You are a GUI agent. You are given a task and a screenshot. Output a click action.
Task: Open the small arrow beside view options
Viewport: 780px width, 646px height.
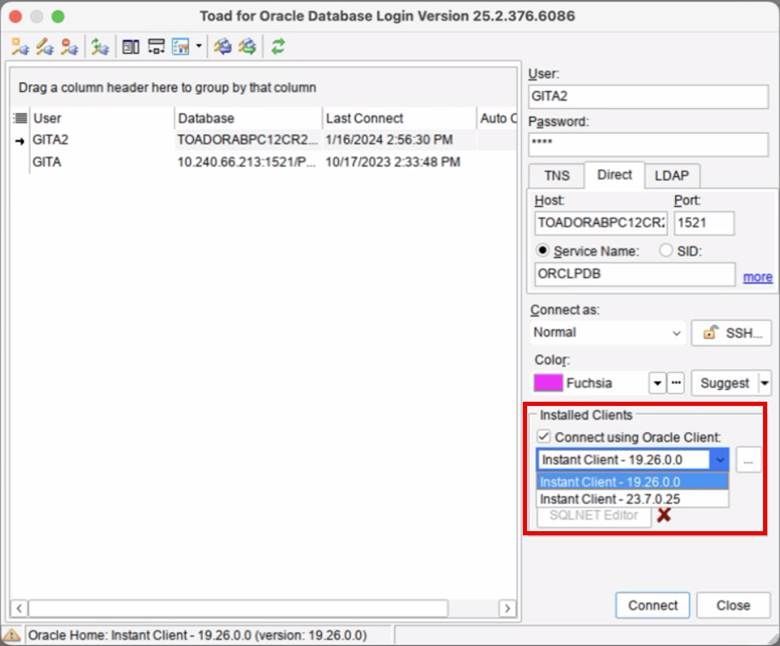[198, 46]
